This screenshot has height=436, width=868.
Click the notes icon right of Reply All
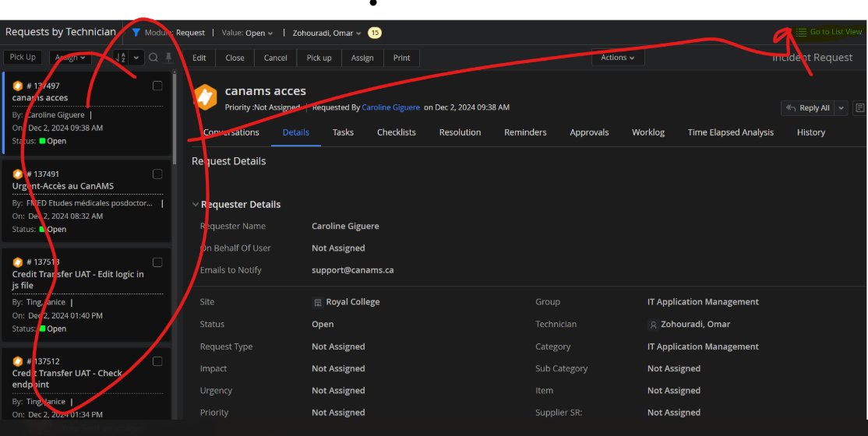(x=859, y=108)
